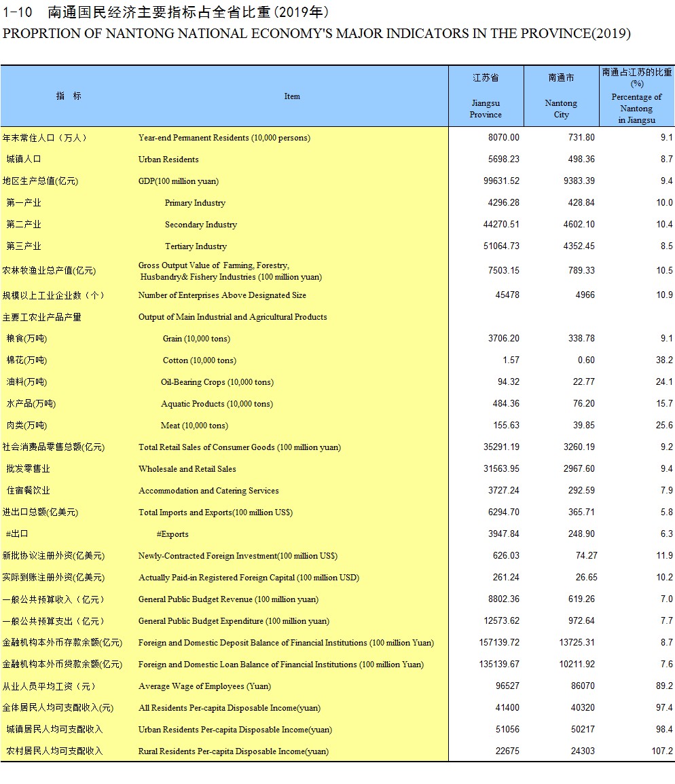Click 'Urban Residents Per-capita Disposable Income' label
Viewport: 675px width, 784px height.
235,730
